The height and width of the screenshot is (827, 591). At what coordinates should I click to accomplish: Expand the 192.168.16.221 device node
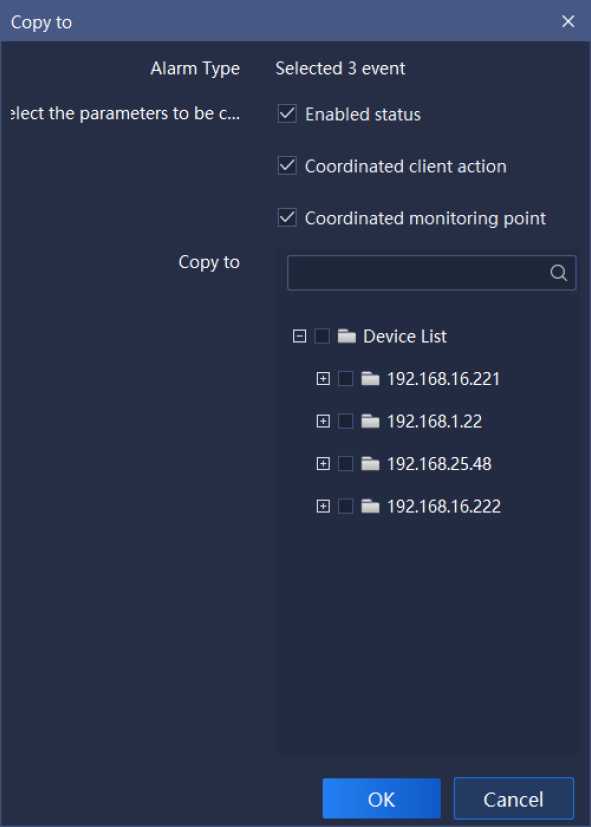[x=323, y=378]
